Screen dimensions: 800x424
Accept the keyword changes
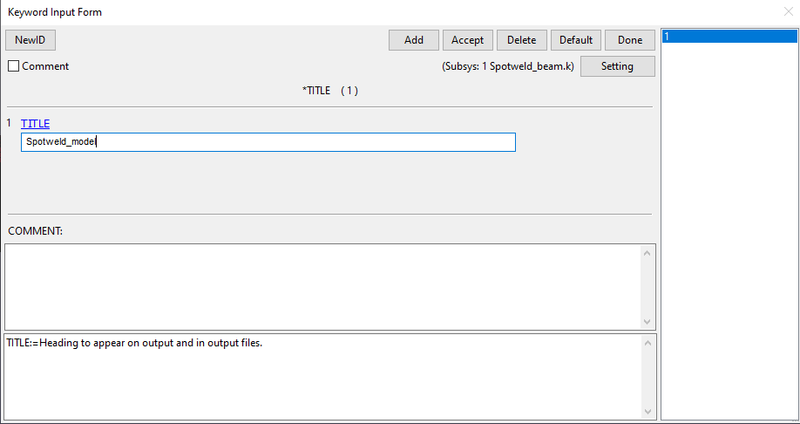coord(467,40)
